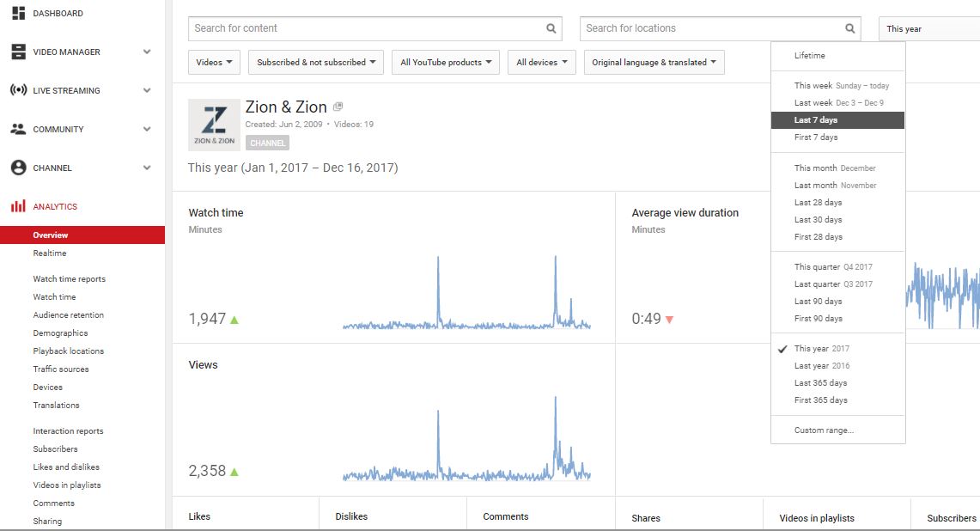Open the Videos filter dropdown

(x=214, y=62)
